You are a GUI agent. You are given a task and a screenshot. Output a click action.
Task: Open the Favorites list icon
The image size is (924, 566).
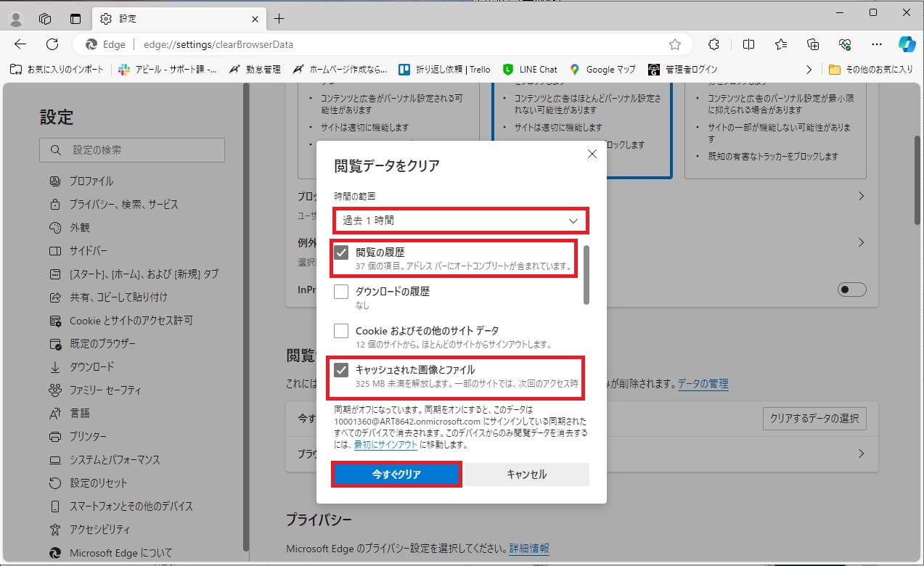click(781, 44)
